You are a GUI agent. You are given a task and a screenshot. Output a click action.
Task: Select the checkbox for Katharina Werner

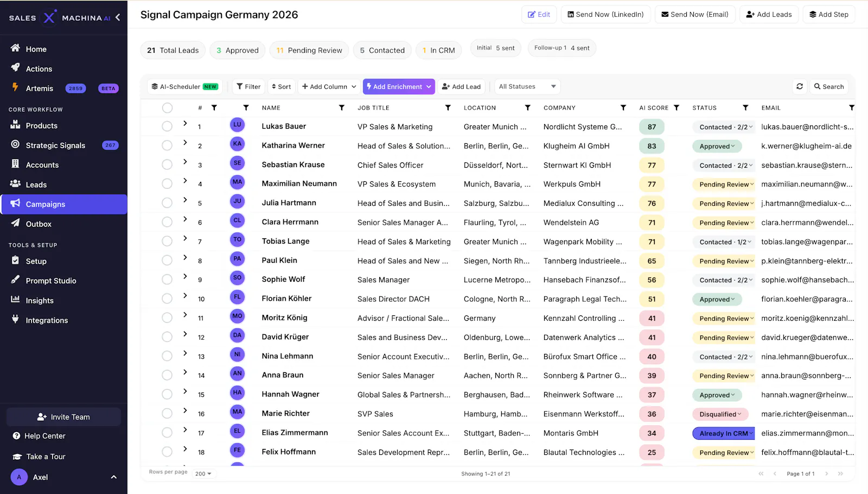pyautogui.click(x=167, y=145)
